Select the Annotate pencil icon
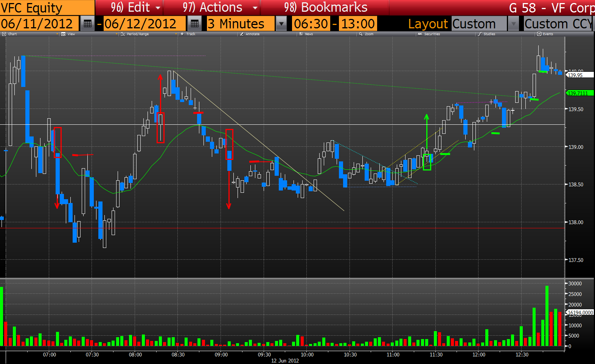 [x=241, y=34]
